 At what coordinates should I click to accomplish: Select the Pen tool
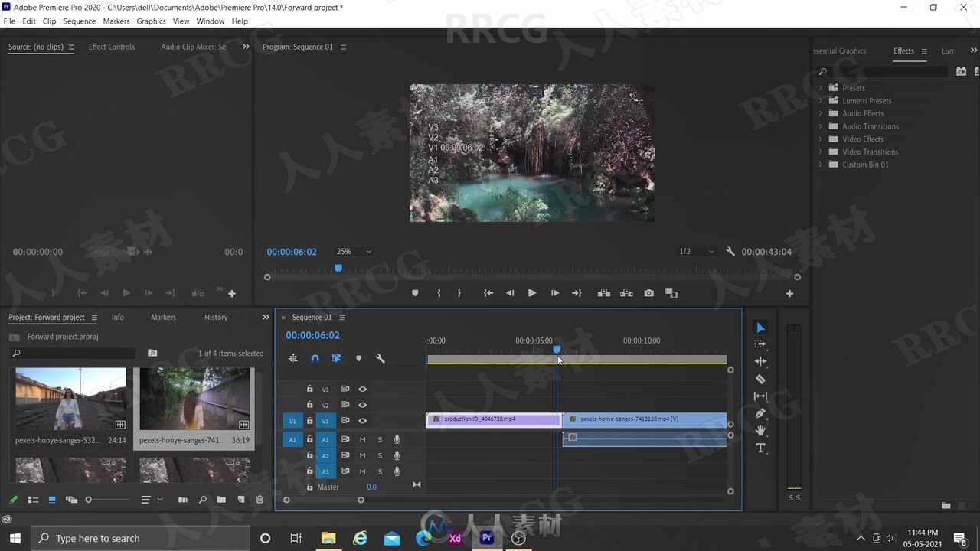[x=760, y=413]
